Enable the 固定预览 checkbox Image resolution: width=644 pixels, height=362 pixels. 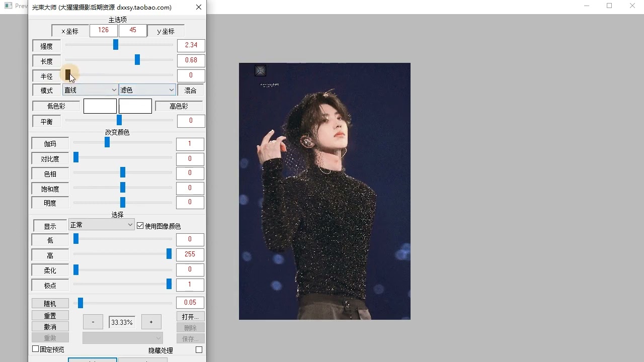(36, 348)
